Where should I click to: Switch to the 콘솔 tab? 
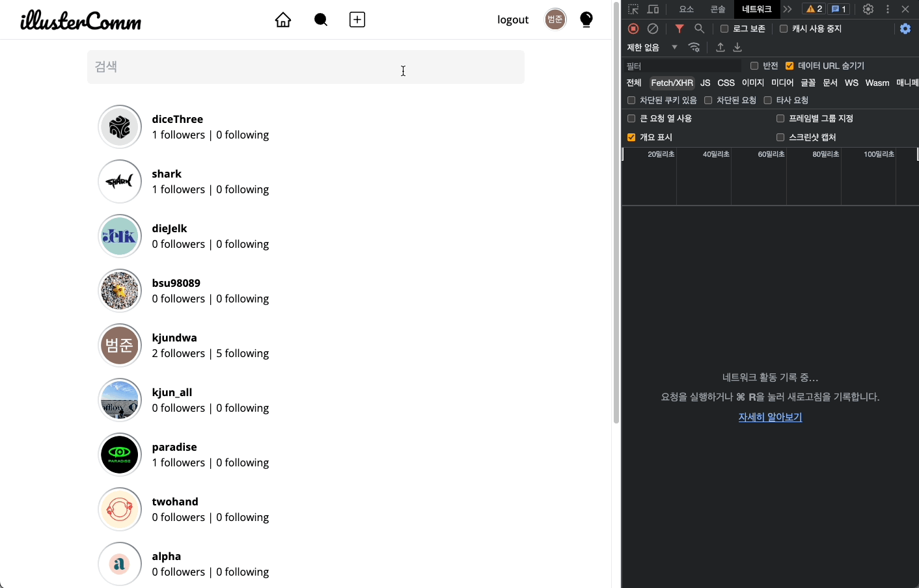[x=717, y=9]
